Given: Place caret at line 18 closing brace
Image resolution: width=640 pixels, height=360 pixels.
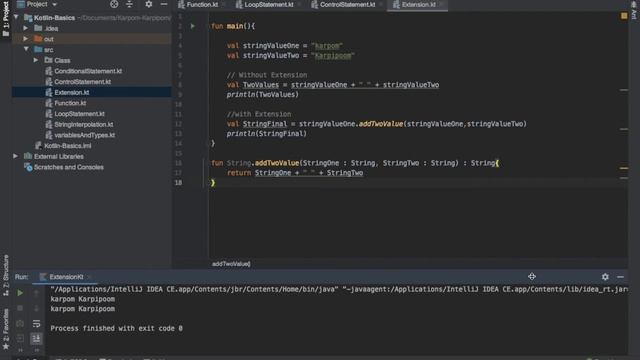Looking at the screenshot, I should (213, 182).
